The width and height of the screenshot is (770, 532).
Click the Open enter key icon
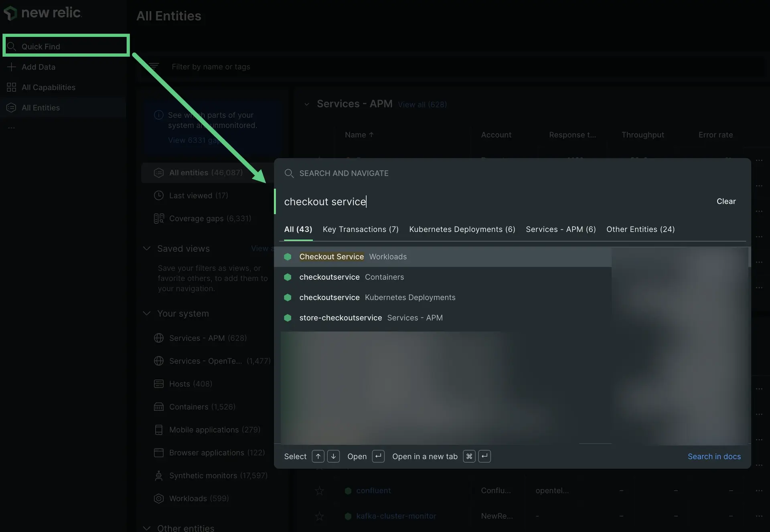[378, 456]
